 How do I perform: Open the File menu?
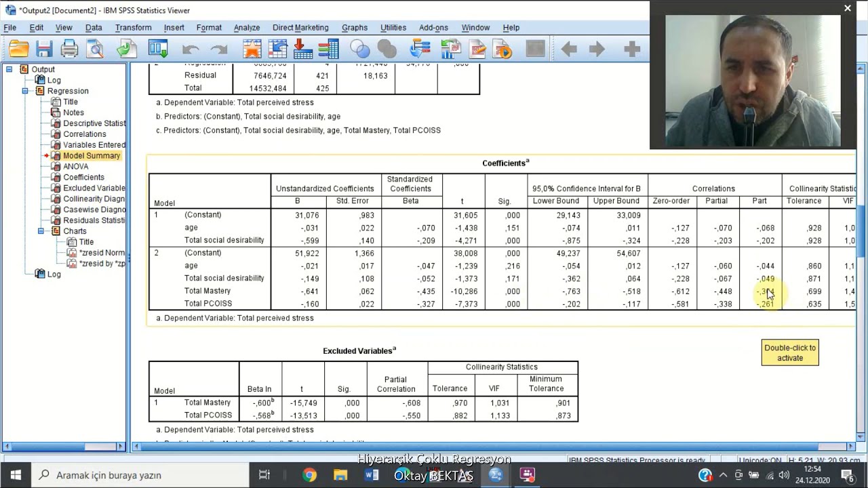pos(10,28)
